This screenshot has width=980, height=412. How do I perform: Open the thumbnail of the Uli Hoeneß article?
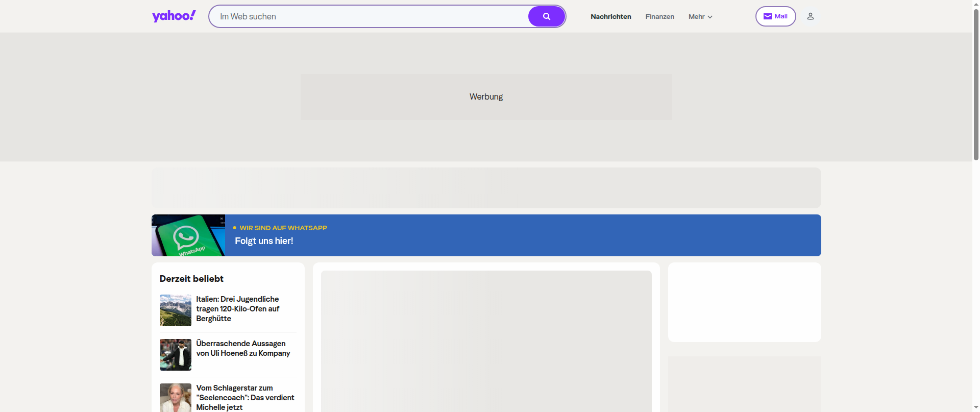tap(176, 355)
